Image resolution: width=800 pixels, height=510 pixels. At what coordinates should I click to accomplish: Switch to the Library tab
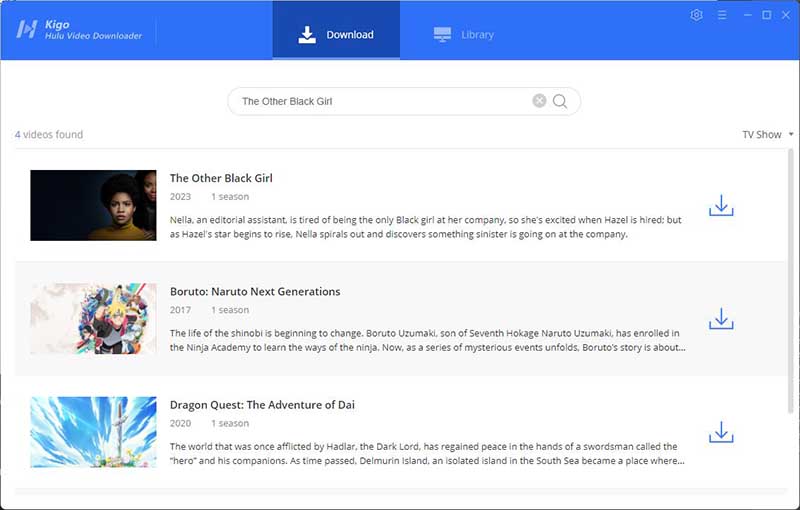[x=464, y=34]
